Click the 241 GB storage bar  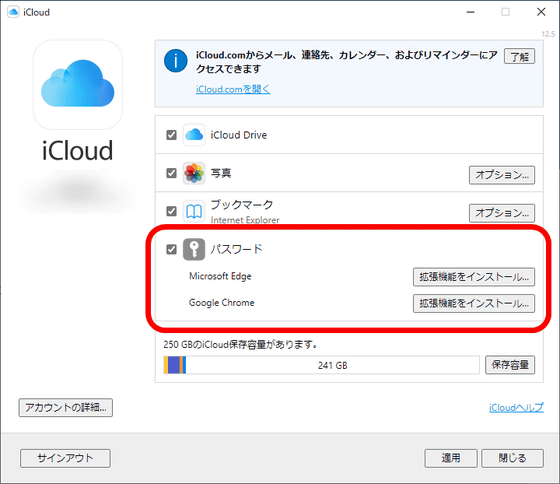point(321,365)
